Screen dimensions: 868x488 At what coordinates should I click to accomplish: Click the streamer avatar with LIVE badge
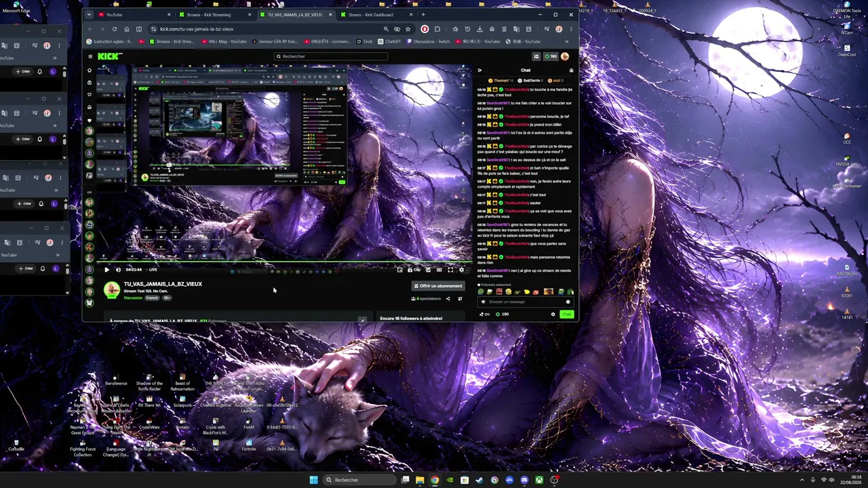pyautogui.click(x=111, y=291)
